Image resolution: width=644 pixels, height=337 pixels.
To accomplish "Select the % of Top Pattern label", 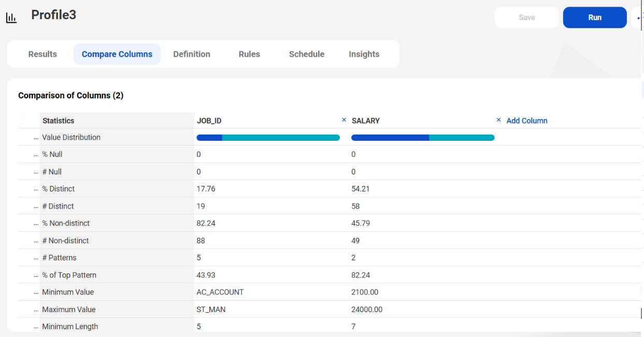I will tap(69, 275).
